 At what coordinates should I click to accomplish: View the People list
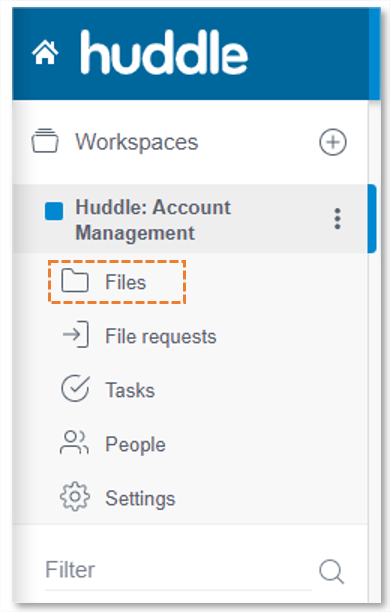[x=135, y=445]
